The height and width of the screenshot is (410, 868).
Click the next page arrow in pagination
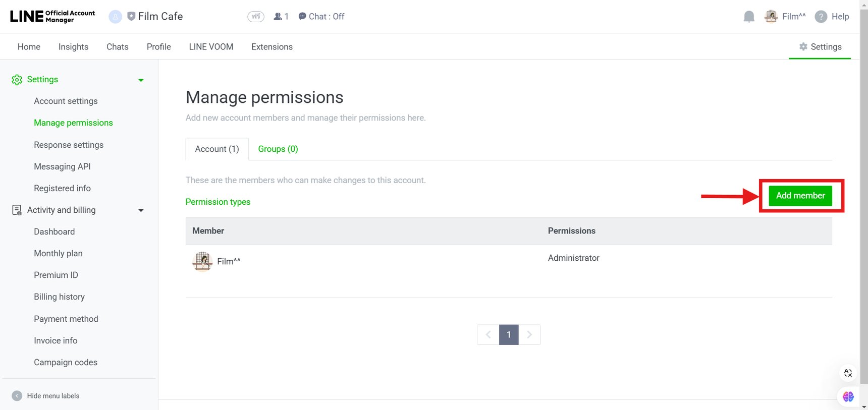(529, 335)
